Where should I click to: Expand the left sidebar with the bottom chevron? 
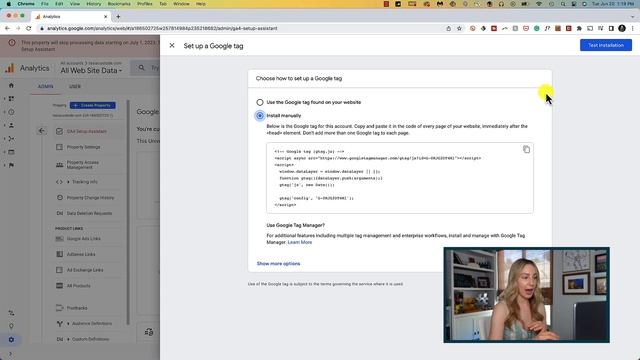[11, 354]
